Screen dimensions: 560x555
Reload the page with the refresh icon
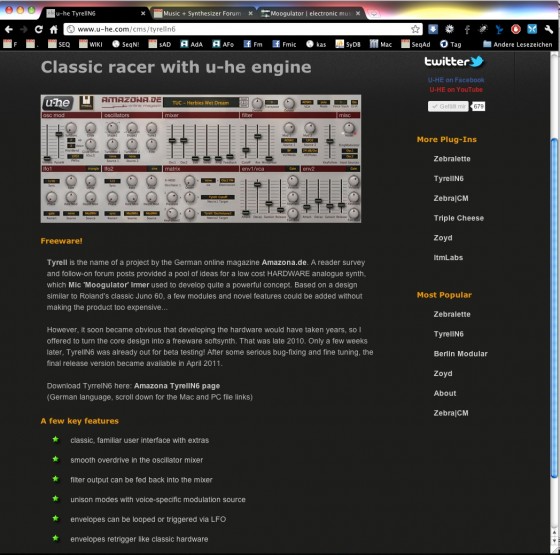(39, 29)
